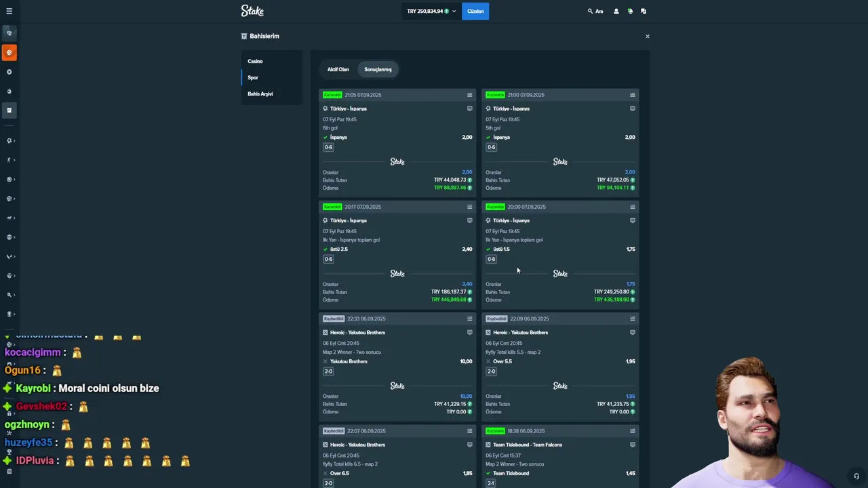Screen dimensions: 868x488
Task: Click the üstü 2.5 selection text
Action: click(339, 249)
